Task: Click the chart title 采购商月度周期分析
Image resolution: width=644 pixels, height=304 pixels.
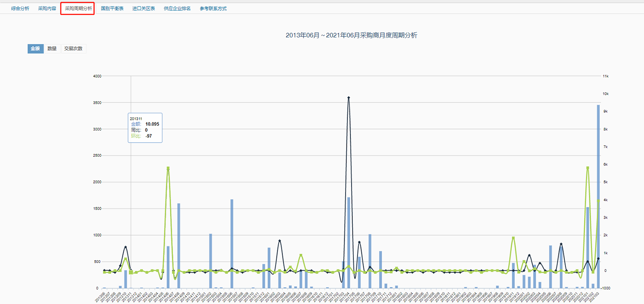Action: 351,36
